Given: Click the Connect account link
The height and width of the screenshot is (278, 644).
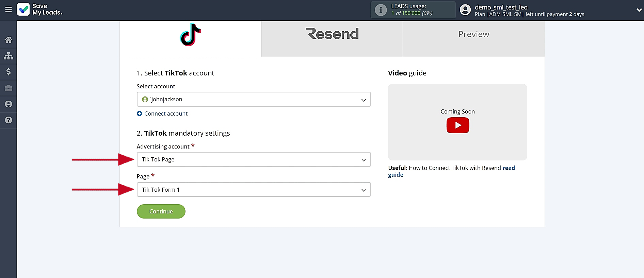Looking at the screenshot, I should click(166, 114).
